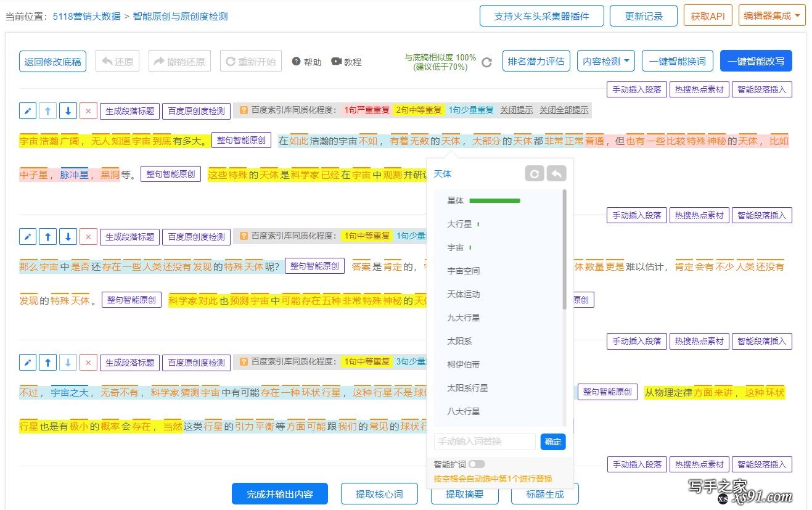Move second paragraph down with arrow icon
Viewport: 812px width, 510px height.
(68, 237)
